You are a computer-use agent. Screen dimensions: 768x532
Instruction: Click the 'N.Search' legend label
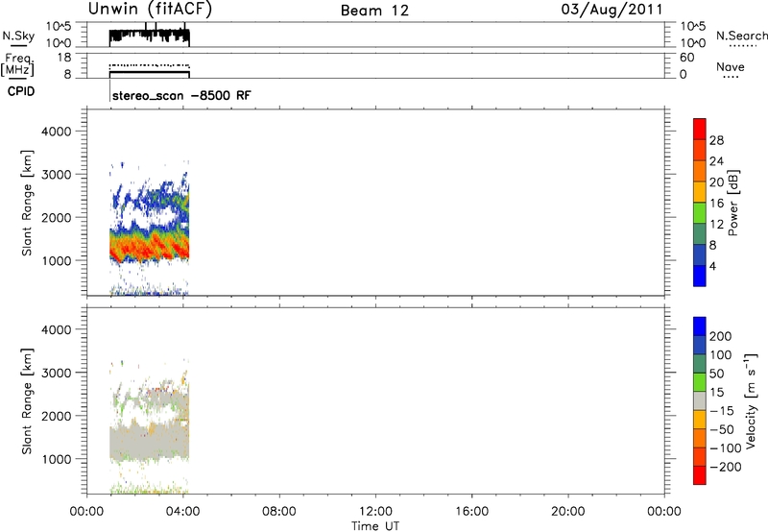point(741,36)
